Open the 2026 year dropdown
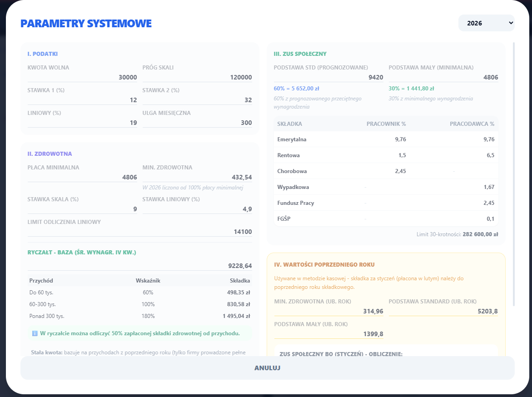 pos(486,23)
